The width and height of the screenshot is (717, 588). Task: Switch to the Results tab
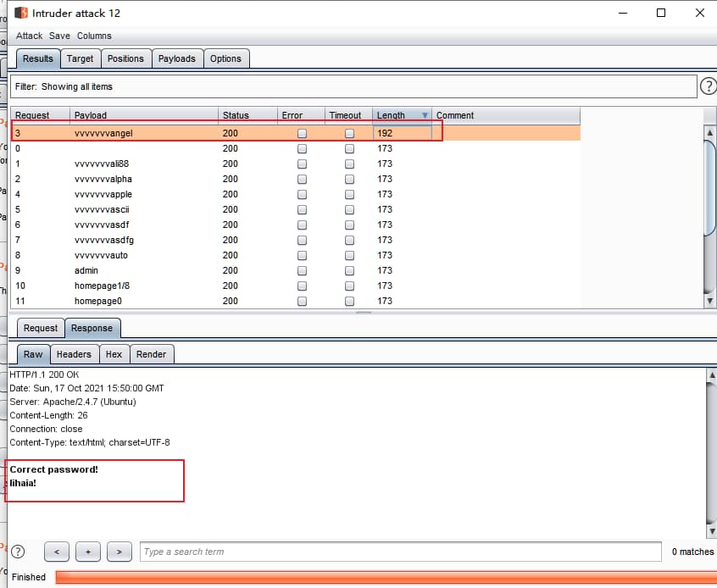click(x=38, y=58)
